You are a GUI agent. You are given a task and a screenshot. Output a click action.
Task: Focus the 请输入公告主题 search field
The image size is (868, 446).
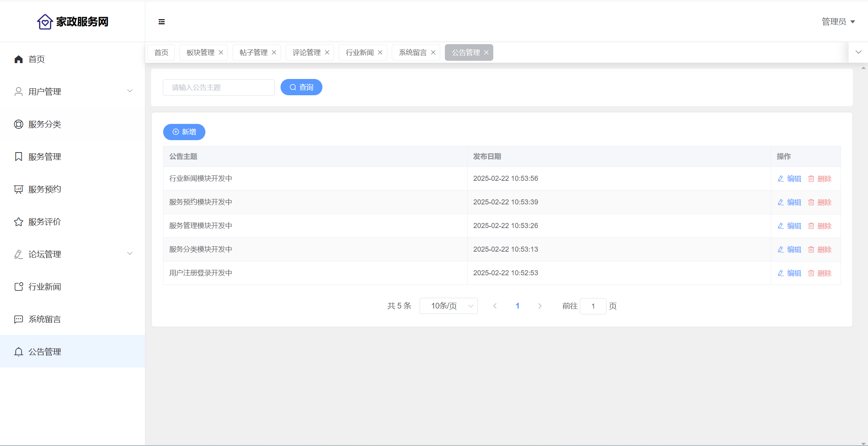pyautogui.click(x=219, y=87)
